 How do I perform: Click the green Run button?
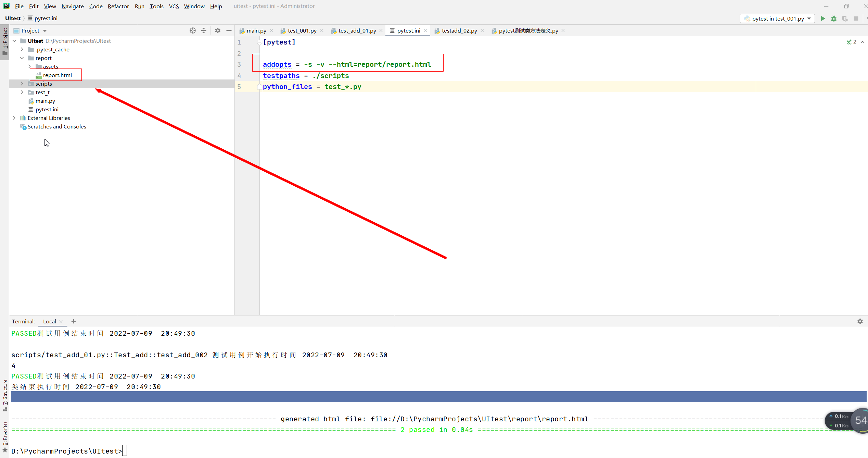pos(823,18)
